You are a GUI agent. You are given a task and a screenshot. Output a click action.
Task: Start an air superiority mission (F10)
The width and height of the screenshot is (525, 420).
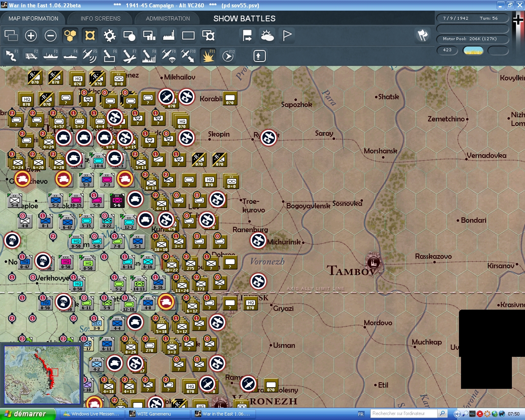point(188,55)
